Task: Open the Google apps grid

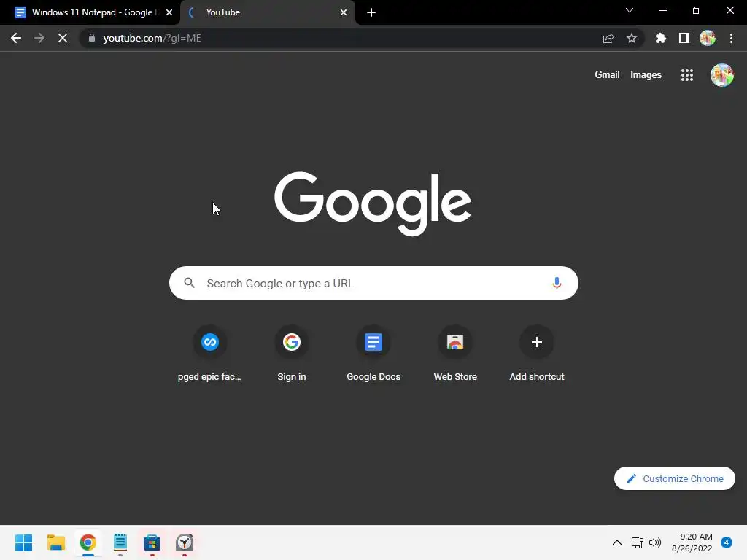Action: tap(687, 75)
